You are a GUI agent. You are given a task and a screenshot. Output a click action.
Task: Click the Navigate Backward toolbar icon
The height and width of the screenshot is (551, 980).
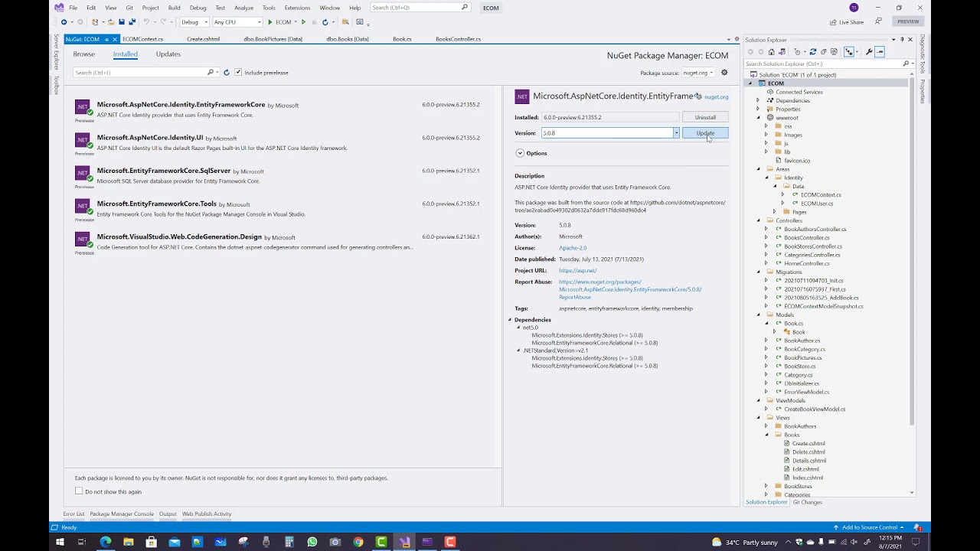click(64, 22)
